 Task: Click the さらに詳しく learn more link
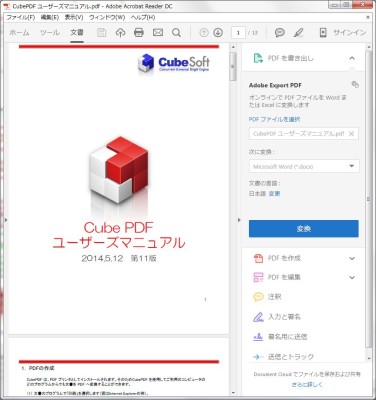307,384
